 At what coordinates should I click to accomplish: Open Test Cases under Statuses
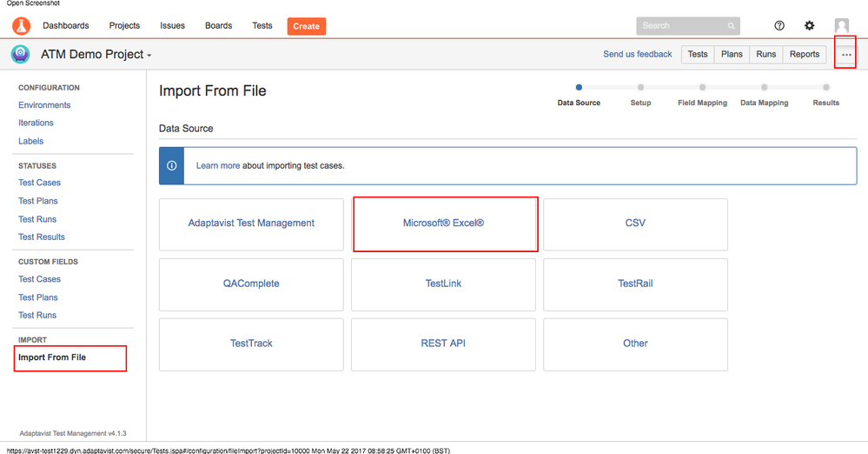[x=39, y=183]
